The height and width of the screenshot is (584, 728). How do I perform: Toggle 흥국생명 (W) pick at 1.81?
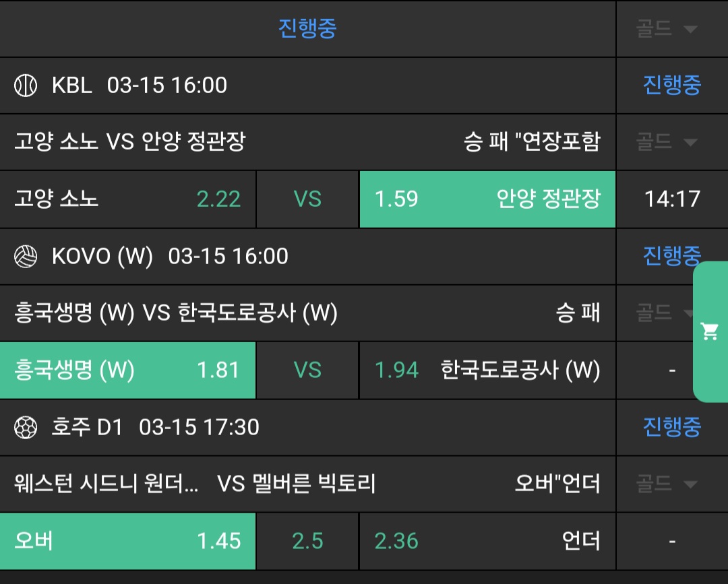point(128,370)
